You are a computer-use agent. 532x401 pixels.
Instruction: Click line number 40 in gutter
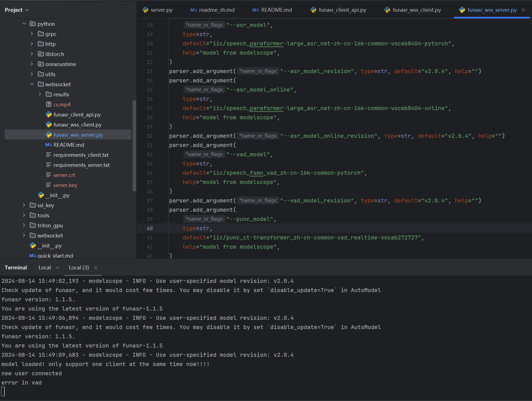[150, 228]
